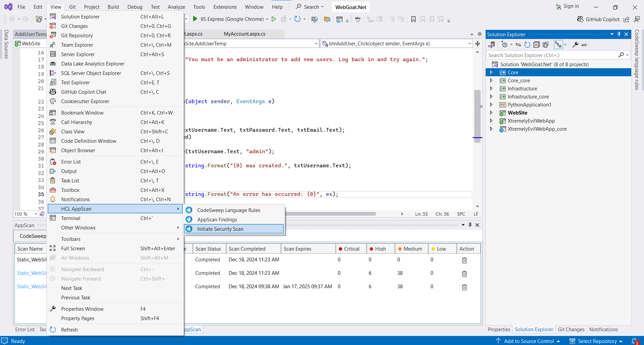Switch views icon in Solution Explorer toolbar
Viewport: 644px width, 345px height.
click(x=492, y=45)
